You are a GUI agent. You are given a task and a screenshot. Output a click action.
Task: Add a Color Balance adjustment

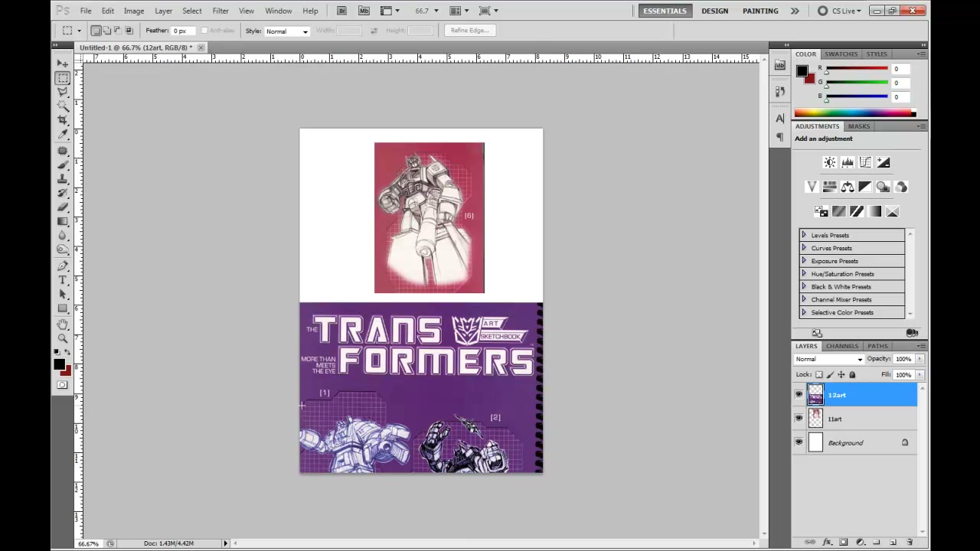click(x=848, y=187)
